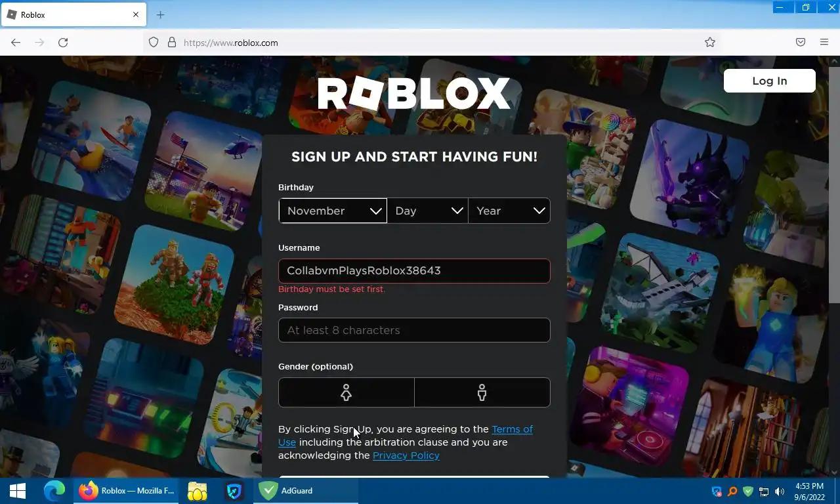
Task: Switch to the AdGuard taskbar window
Action: (x=305, y=491)
